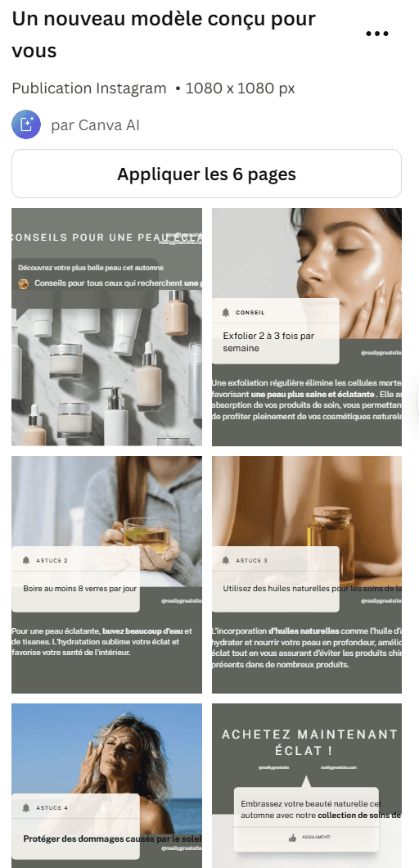
Task: Open the par Canva AI author link
Action: (95, 125)
